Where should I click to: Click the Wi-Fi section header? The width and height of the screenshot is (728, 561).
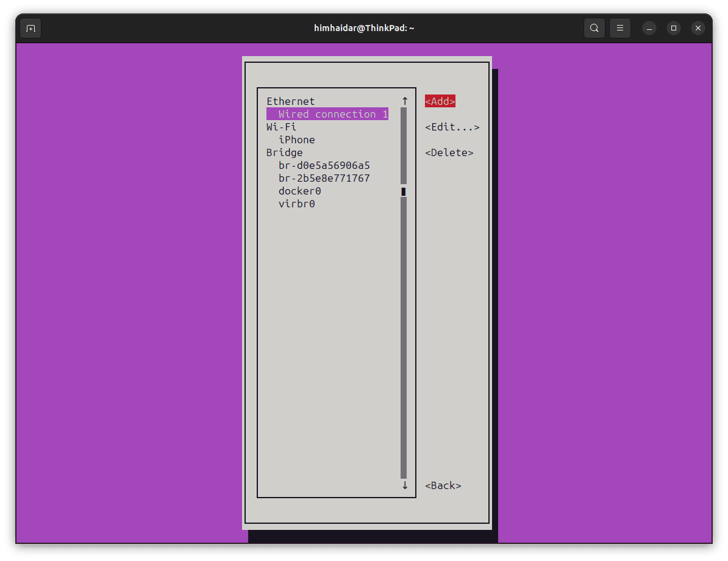click(x=281, y=127)
